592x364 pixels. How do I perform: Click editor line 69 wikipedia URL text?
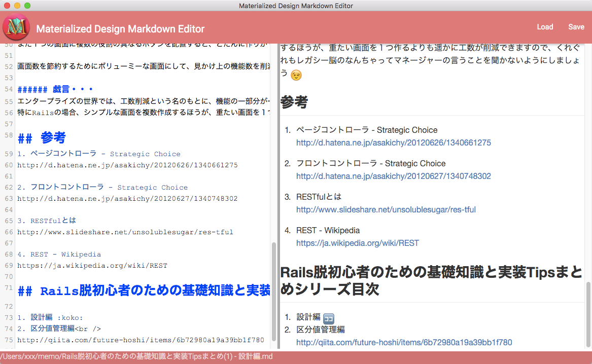pyautogui.click(x=92, y=266)
